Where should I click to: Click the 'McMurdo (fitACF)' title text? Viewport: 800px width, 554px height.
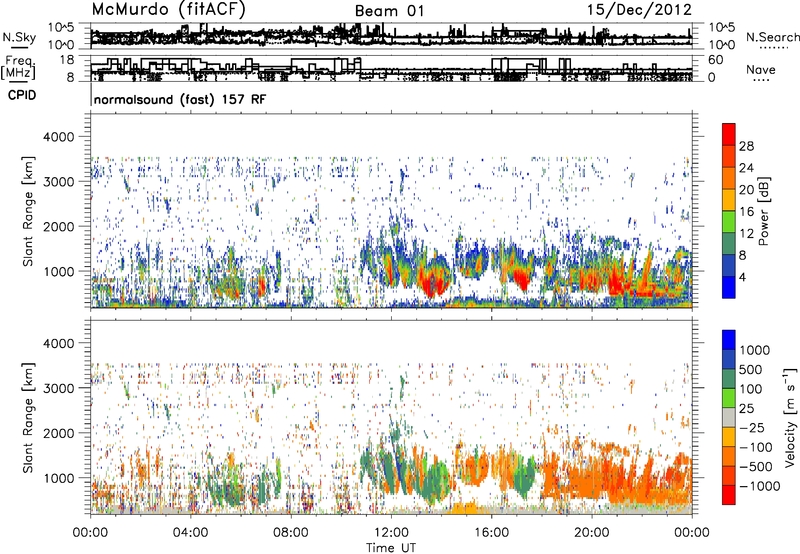coord(169,10)
